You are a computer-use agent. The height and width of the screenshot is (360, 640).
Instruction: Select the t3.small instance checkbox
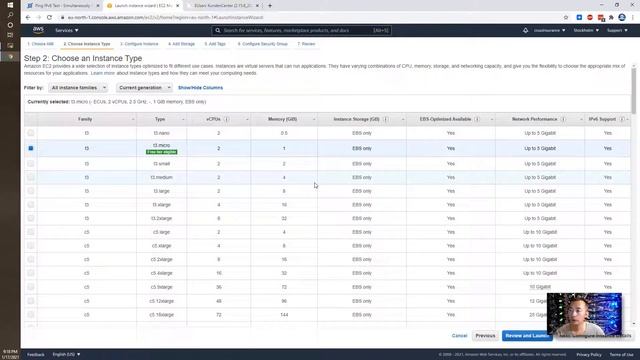pos(31,163)
